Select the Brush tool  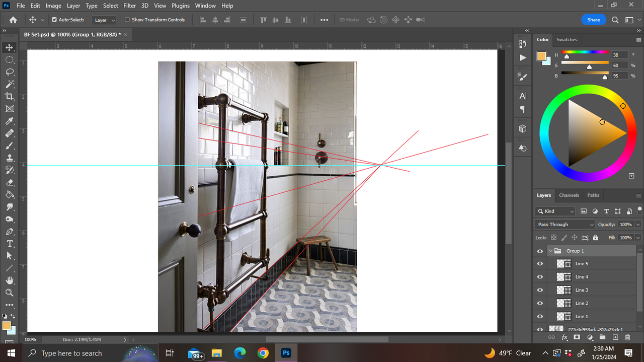tap(9, 146)
